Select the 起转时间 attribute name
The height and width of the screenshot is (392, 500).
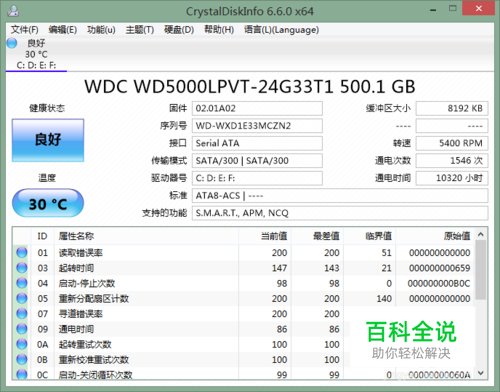pos(76,268)
